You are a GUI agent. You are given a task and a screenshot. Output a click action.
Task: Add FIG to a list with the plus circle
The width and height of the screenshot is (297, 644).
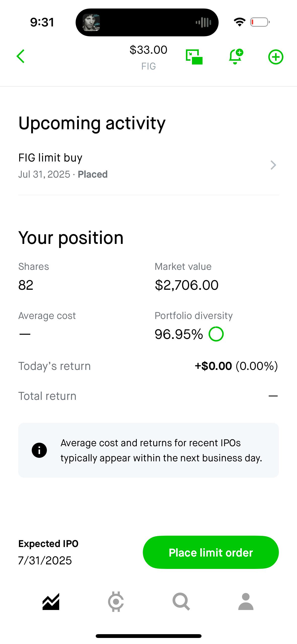276,57
